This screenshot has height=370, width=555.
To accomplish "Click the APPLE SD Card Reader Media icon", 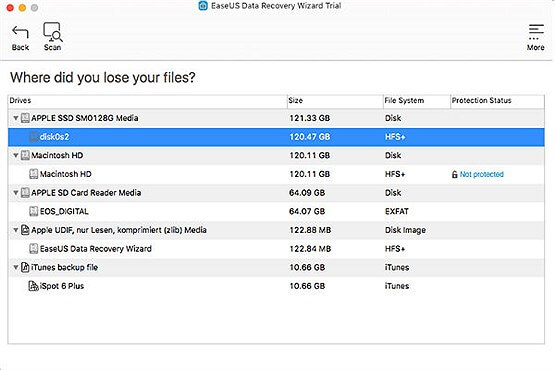I will [x=25, y=193].
